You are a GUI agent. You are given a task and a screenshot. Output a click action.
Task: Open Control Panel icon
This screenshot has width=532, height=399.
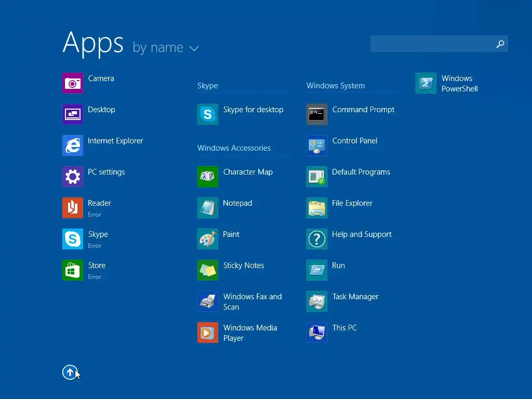(x=317, y=145)
